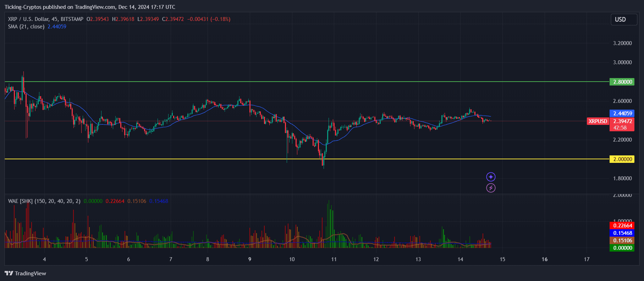Screen dimensions: 644x281
Task: Click the blue 2.44059 SMA price label
Action: pyautogui.click(x=622, y=114)
